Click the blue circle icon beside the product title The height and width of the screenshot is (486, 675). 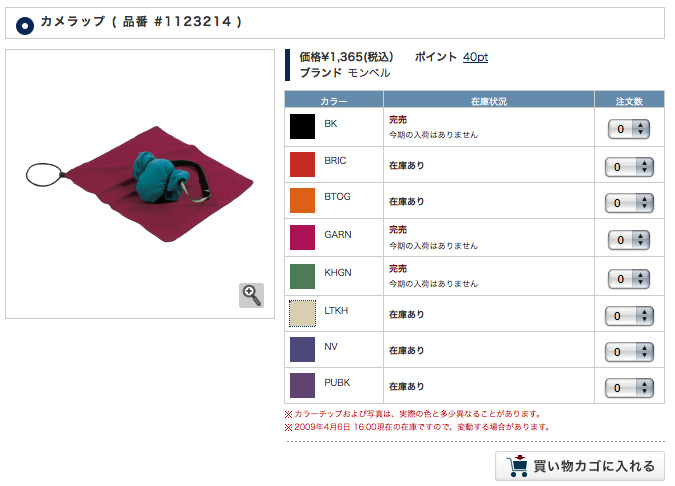[25, 25]
